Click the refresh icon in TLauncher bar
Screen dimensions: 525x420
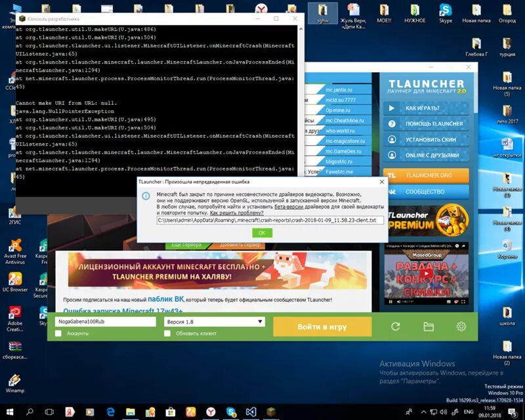(396, 326)
